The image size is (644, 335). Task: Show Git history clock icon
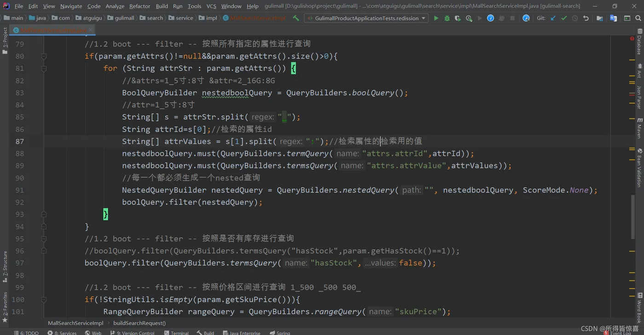coord(575,18)
